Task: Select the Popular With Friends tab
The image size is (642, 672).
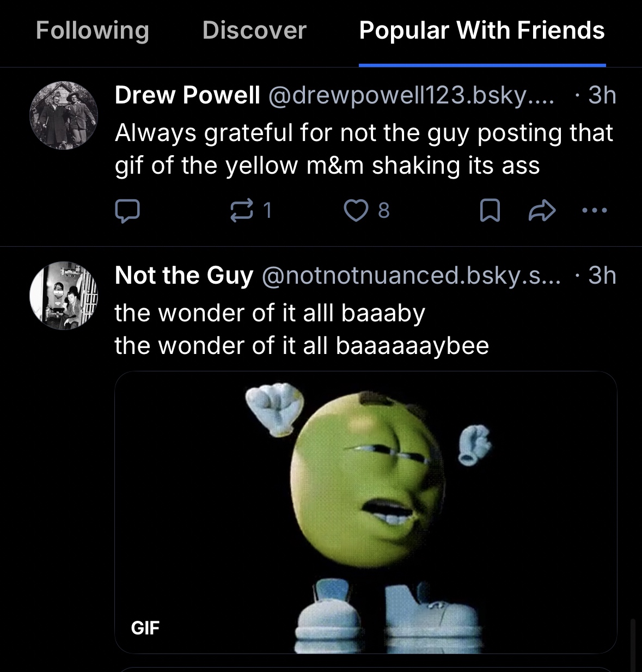Action: pyautogui.click(x=482, y=30)
